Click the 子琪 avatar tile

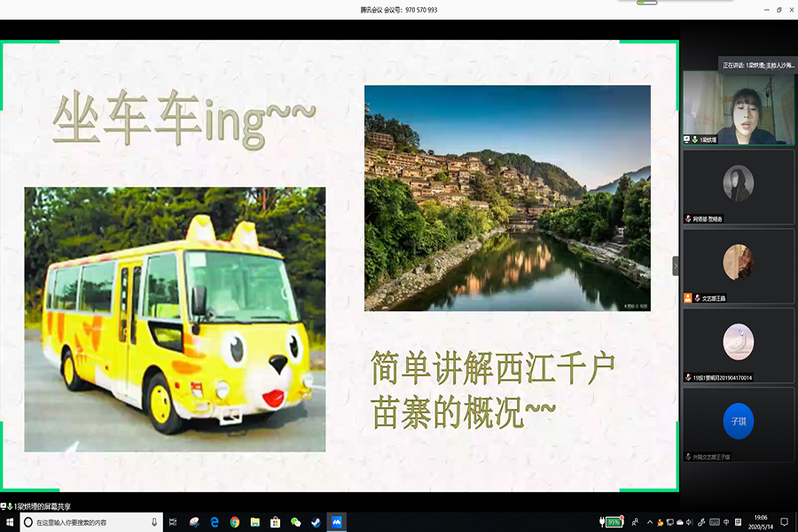coord(738,421)
